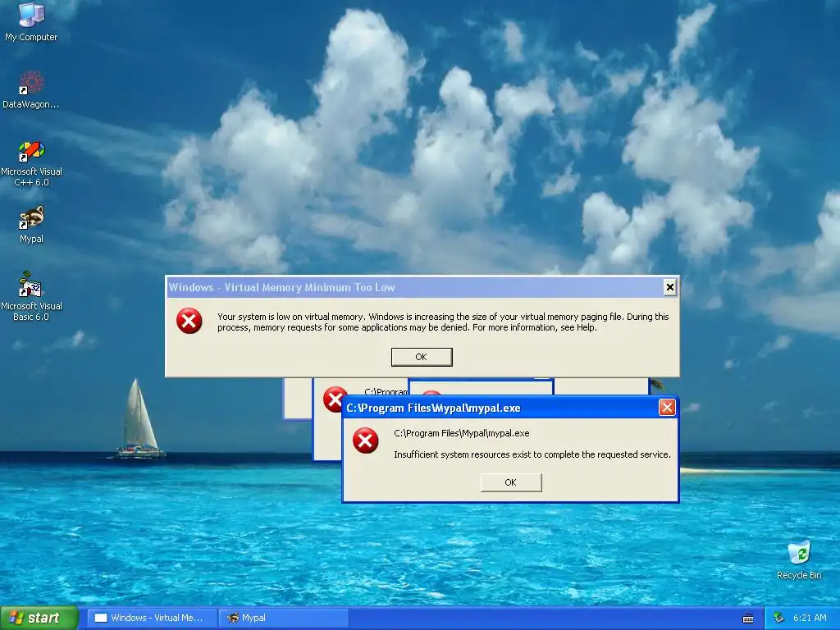840x630 pixels.
Task: Select the DataWagon desktop shortcut
Action: [x=30, y=90]
